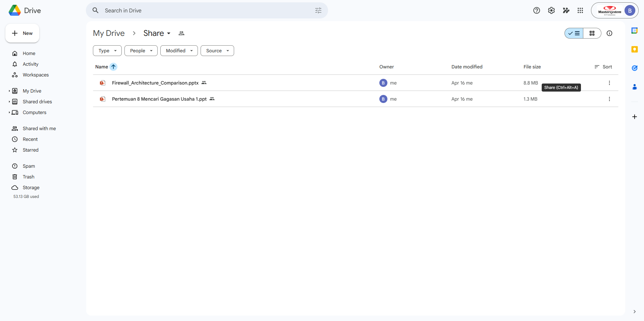Switch to list layout view

pos(574,33)
